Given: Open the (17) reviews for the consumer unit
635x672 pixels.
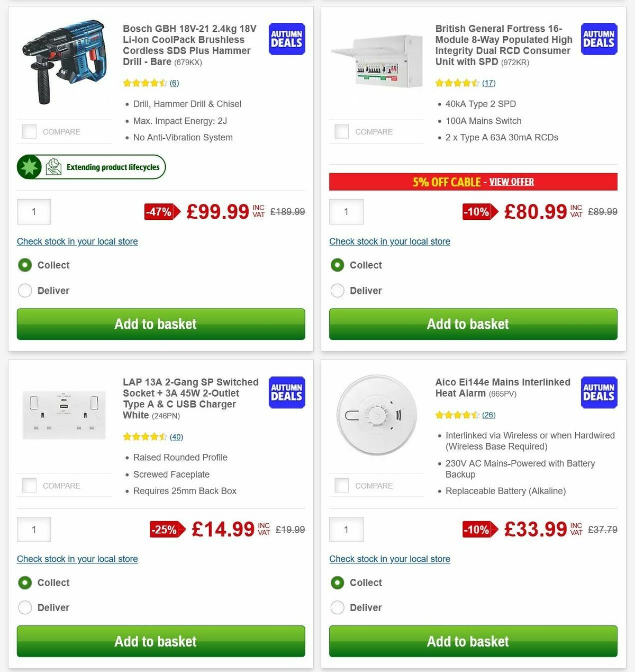Looking at the screenshot, I should click(x=489, y=83).
